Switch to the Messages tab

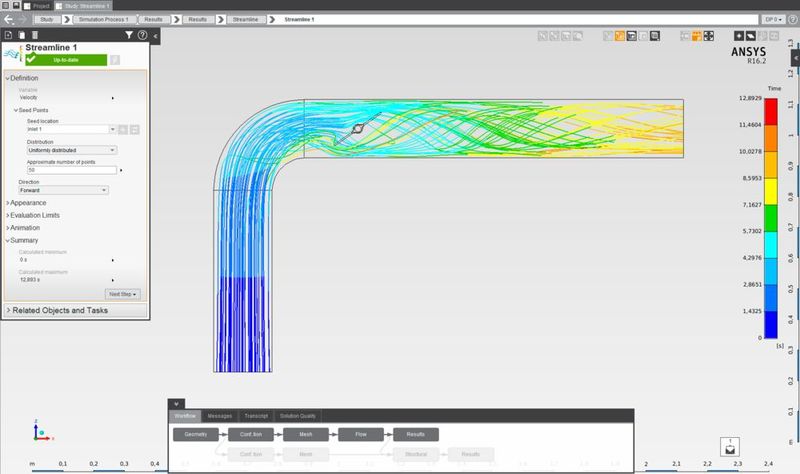point(219,416)
